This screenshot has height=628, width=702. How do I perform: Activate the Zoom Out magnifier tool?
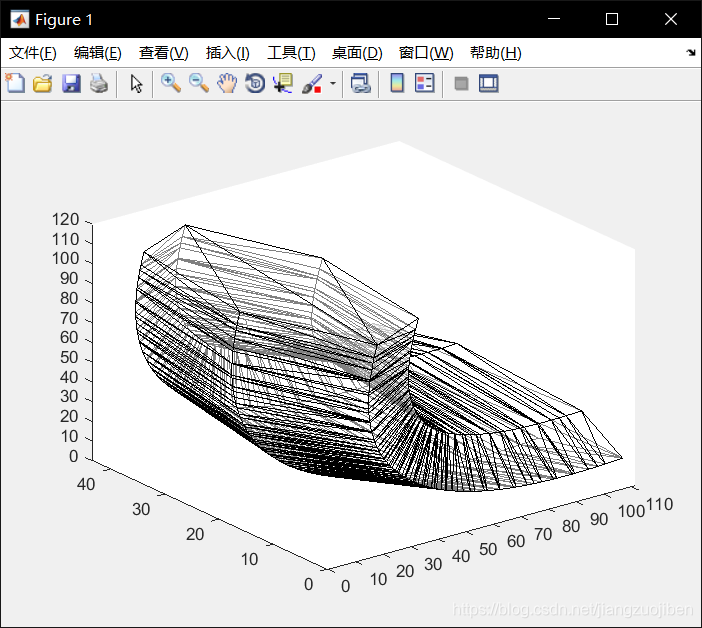(199, 83)
